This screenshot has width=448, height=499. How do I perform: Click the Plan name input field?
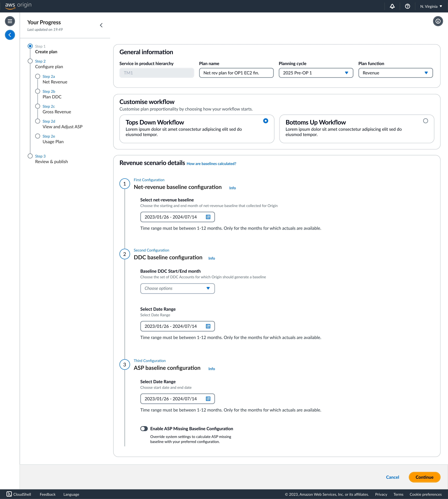coord(236,73)
